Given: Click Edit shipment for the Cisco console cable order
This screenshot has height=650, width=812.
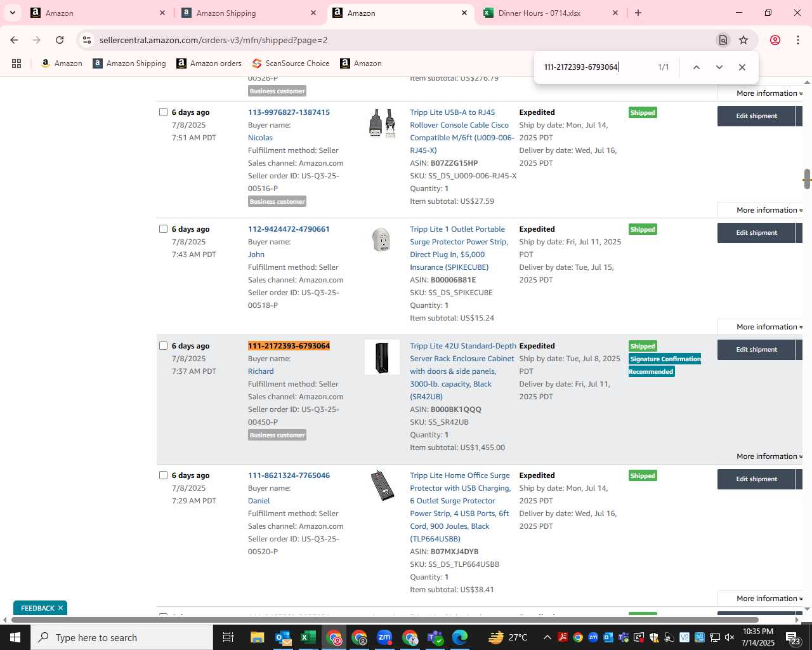Looking at the screenshot, I should click(x=756, y=116).
